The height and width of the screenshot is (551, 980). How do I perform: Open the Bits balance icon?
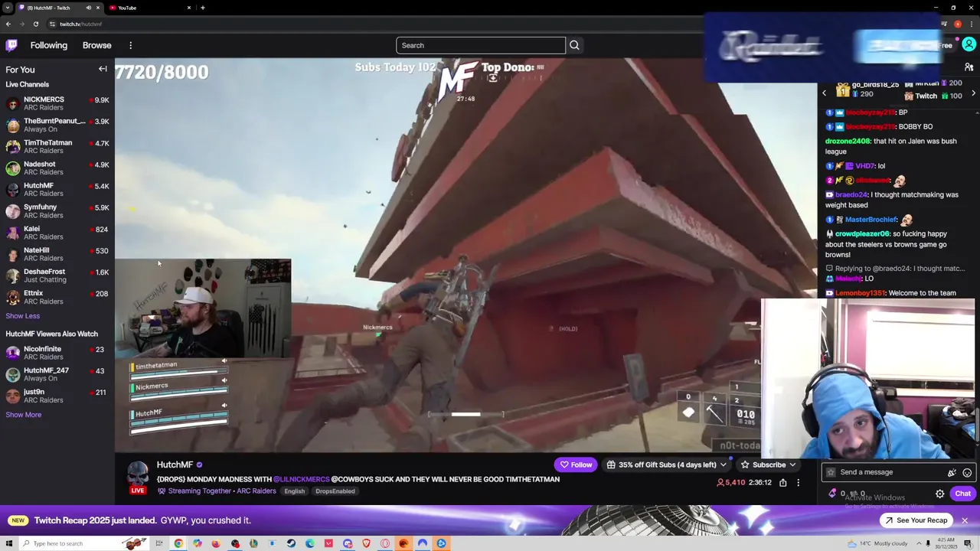click(x=832, y=494)
